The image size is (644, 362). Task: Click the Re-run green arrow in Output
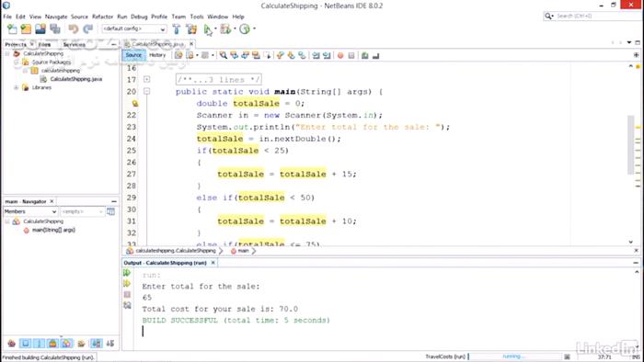pos(127,273)
